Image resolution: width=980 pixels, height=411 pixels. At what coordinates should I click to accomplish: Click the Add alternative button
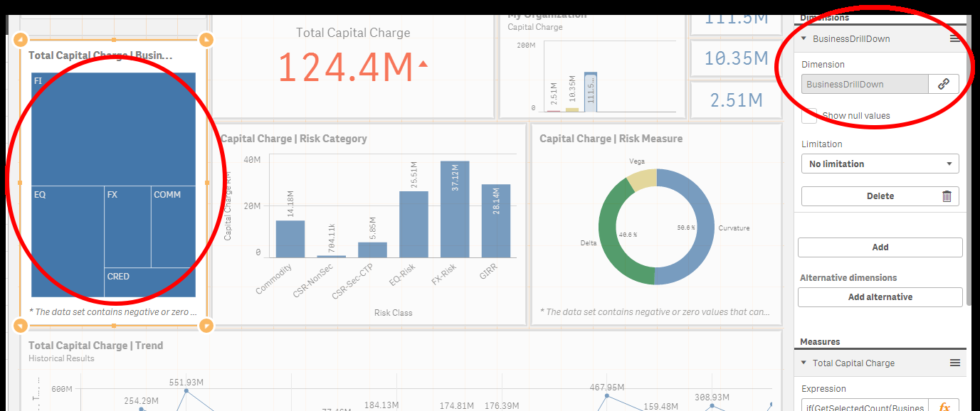[880, 297]
